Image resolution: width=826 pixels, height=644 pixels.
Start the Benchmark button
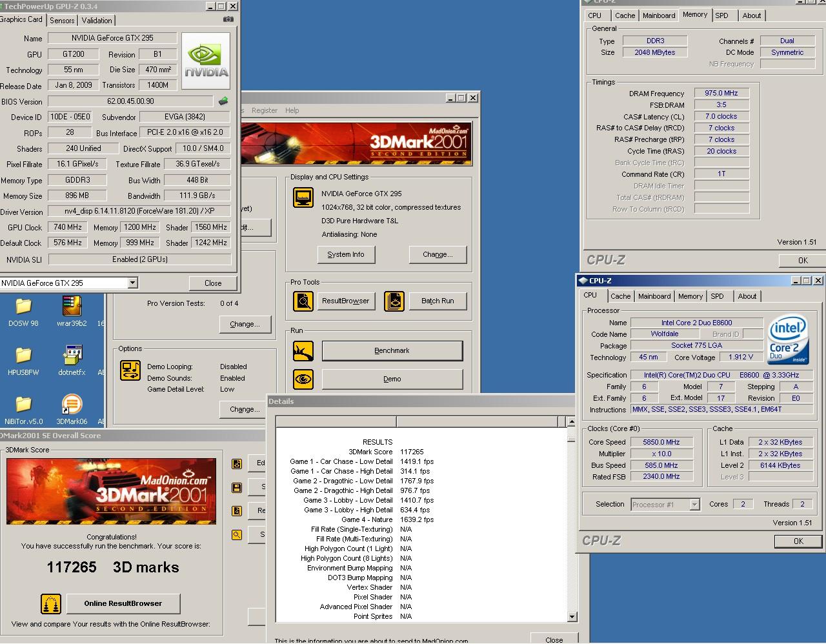click(x=392, y=350)
